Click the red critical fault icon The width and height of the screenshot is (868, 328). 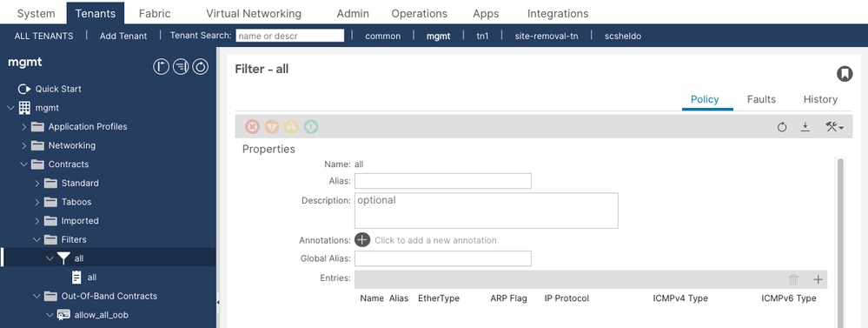click(253, 127)
